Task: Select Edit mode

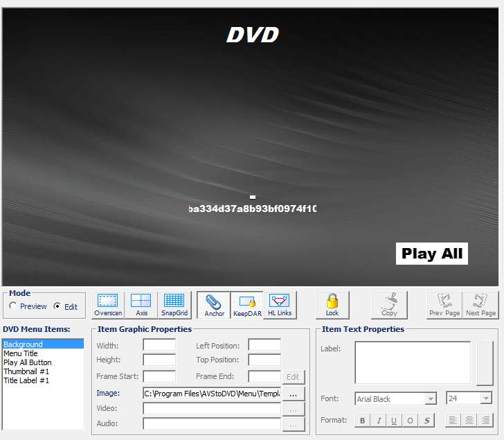Action: [x=57, y=306]
